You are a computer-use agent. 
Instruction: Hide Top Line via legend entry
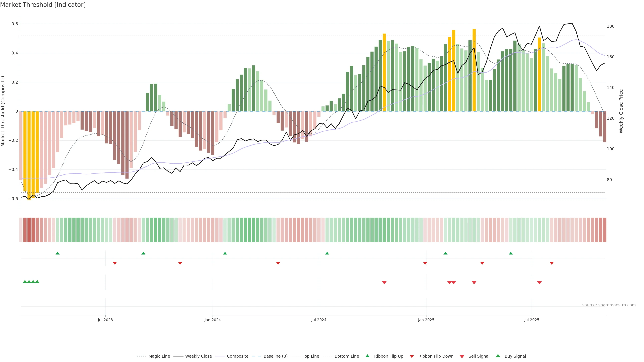click(x=311, y=356)
